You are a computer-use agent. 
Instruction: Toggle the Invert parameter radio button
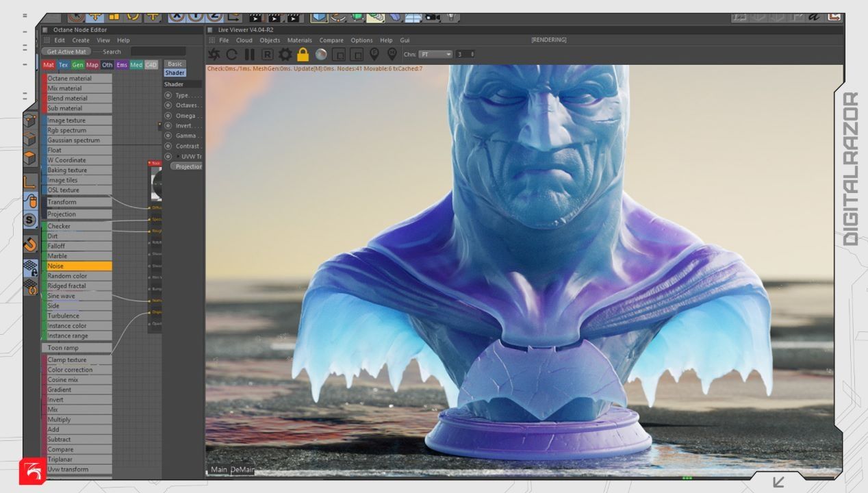point(168,125)
